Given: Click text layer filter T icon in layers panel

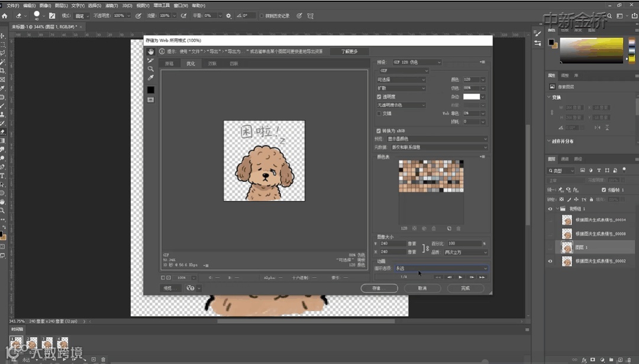Looking at the screenshot, I should coord(599,170).
